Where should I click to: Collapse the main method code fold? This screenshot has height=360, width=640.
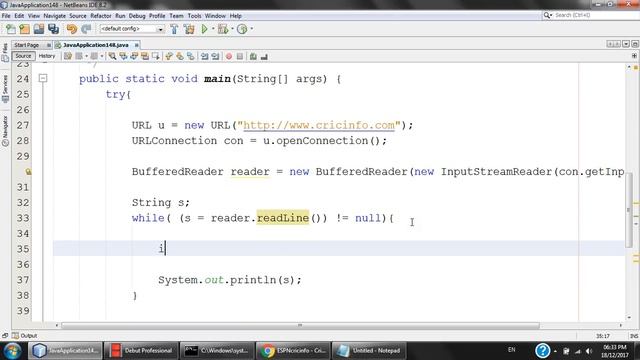[43, 78]
